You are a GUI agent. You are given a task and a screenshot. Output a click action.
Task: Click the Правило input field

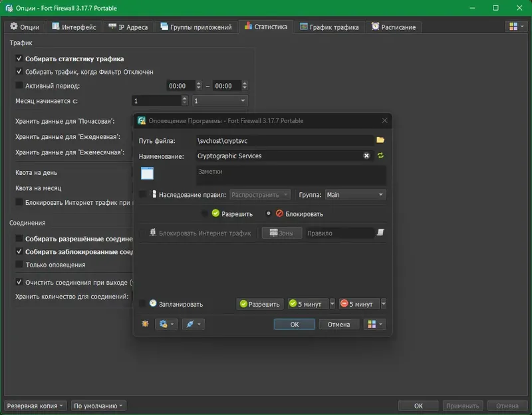pos(340,233)
